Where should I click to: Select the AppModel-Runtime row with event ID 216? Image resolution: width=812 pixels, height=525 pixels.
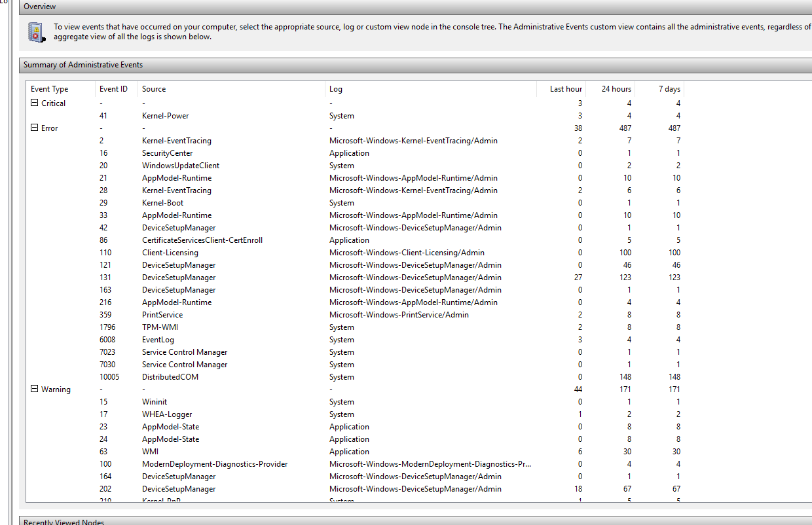coord(356,302)
